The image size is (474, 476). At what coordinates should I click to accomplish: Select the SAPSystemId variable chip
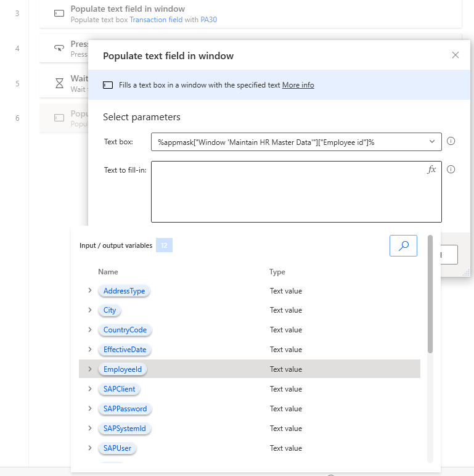coord(125,429)
